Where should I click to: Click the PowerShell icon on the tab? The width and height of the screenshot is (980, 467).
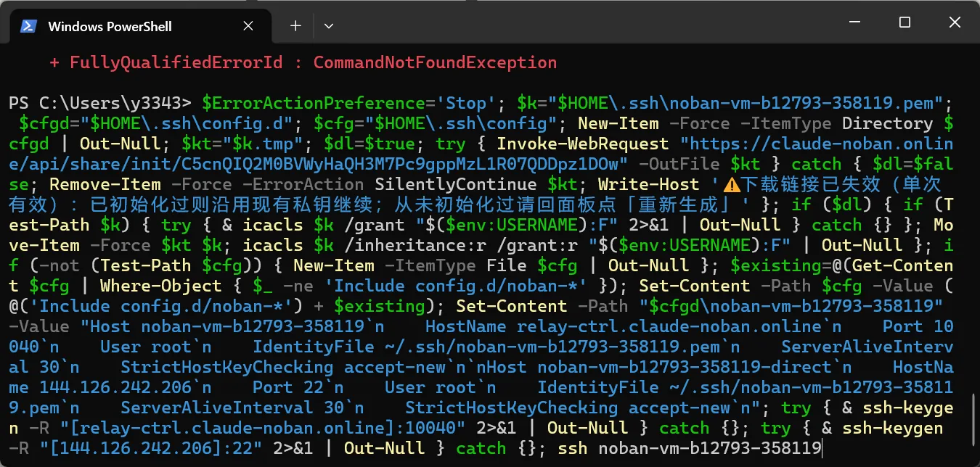28,26
